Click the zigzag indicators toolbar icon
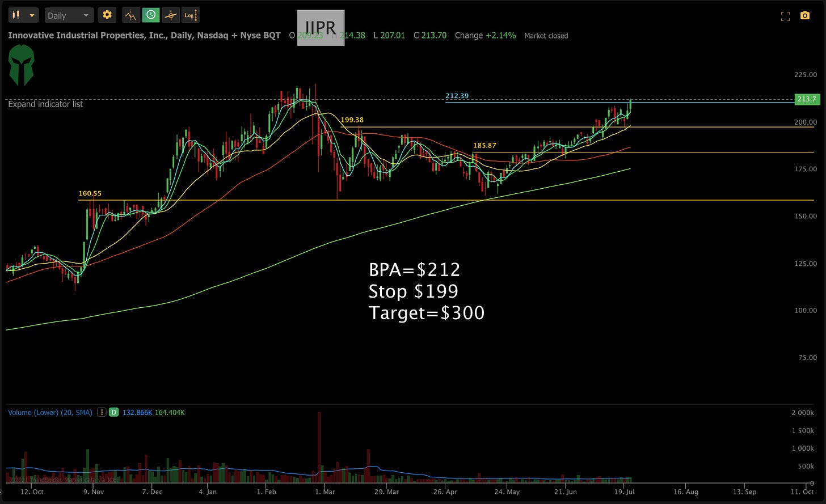Viewport: 826px width, 504px height. point(131,15)
